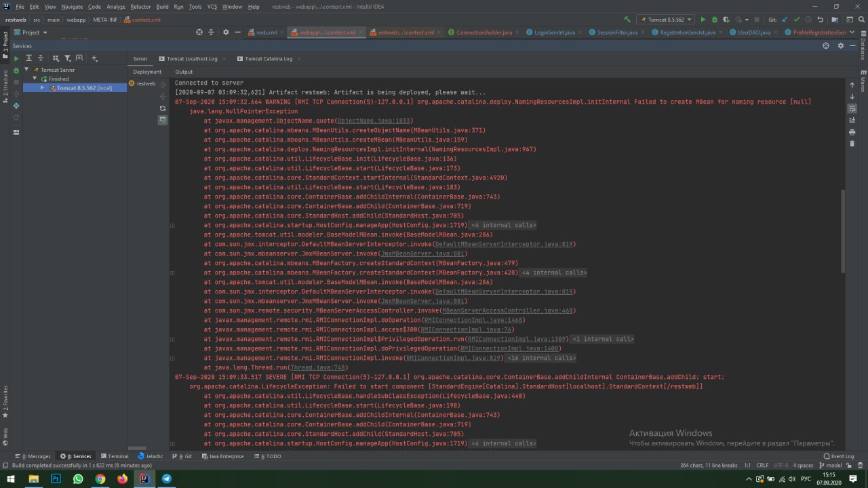Click the down arrow in console gutter
The height and width of the screenshot is (488, 868).
pos(852,96)
